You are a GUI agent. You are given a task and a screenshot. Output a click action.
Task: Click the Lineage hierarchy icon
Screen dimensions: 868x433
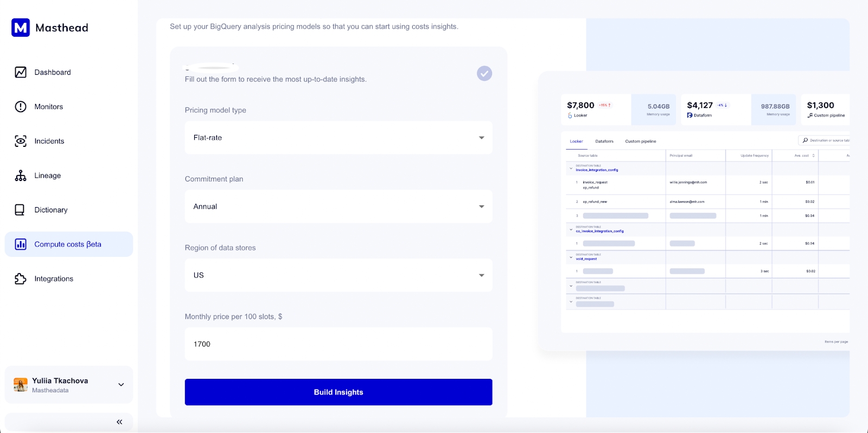coord(21,176)
